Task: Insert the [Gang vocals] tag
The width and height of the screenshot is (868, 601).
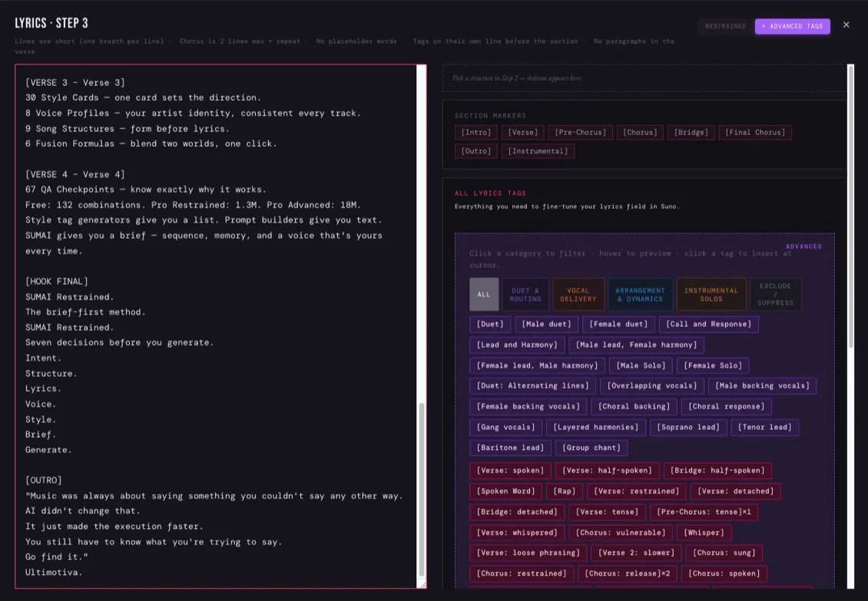Action: tap(505, 428)
